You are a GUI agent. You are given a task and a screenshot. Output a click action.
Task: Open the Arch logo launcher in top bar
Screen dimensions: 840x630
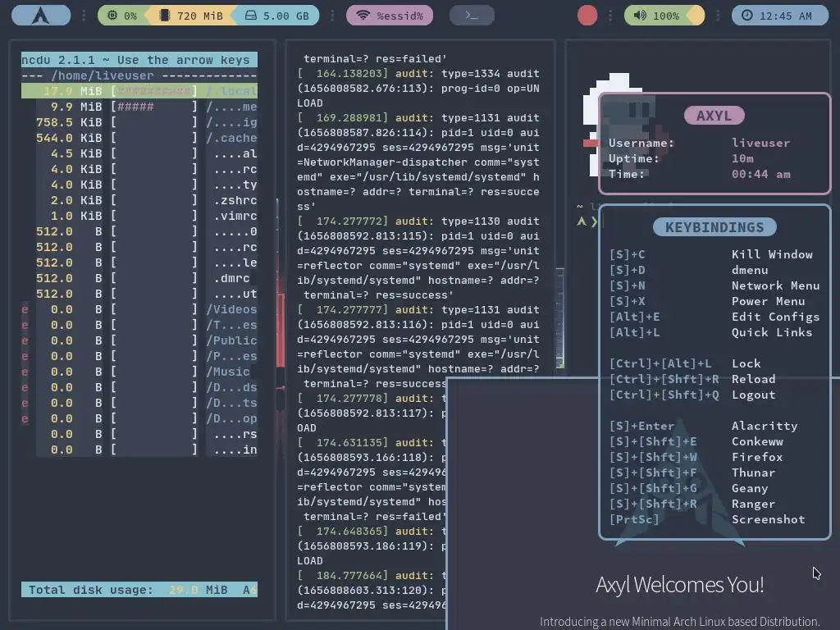pyautogui.click(x=41, y=15)
